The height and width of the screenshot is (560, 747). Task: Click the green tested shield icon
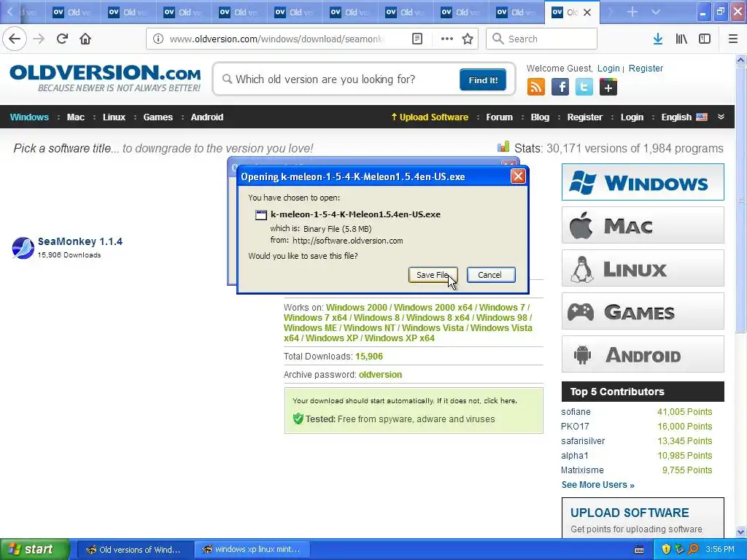[x=298, y=419]
